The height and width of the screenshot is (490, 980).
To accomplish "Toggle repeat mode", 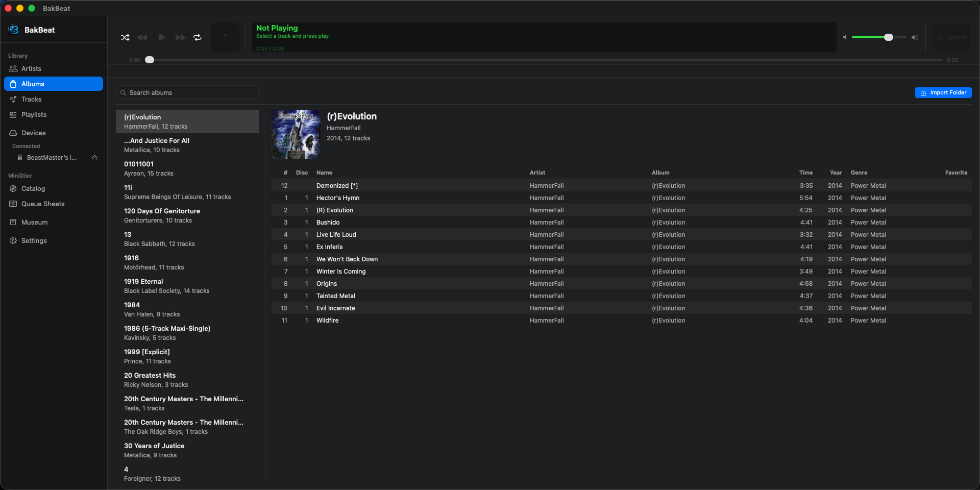I will point(198,37).
